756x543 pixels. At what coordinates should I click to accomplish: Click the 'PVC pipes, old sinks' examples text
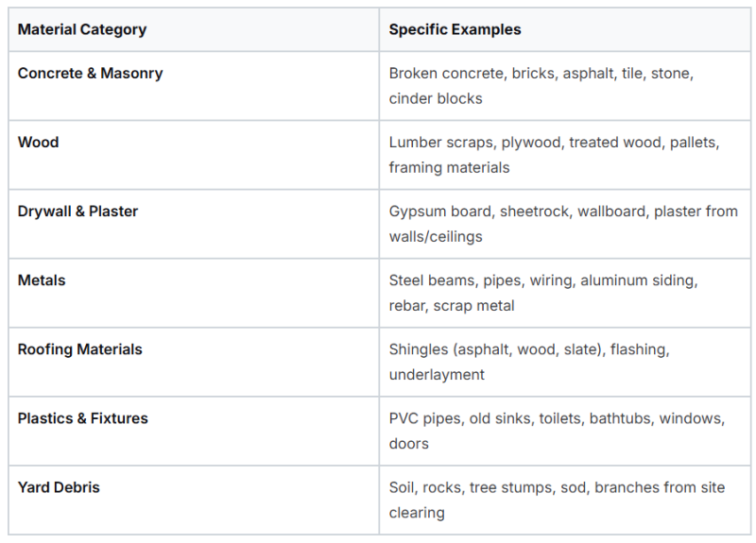460,418
